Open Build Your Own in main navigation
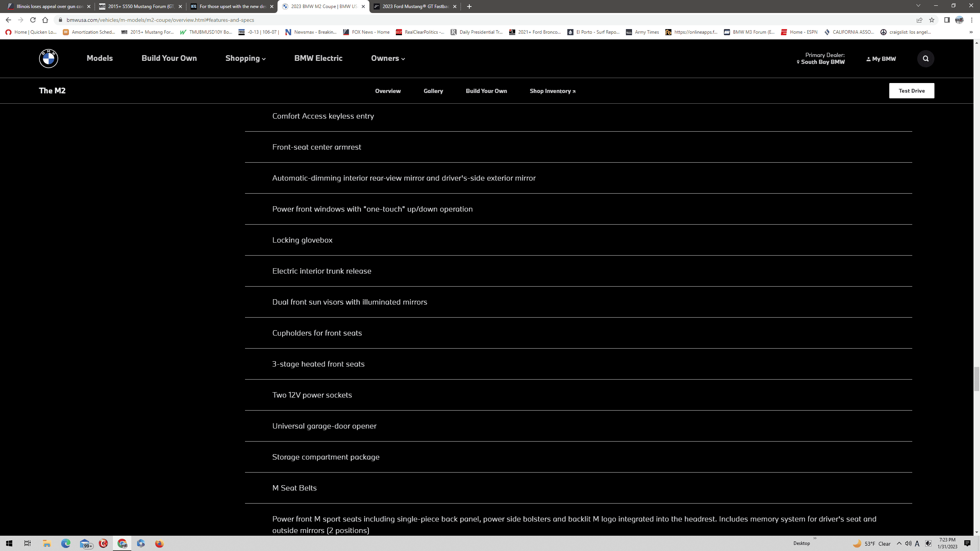Screen dimensions: 980x551 [169, 58]
